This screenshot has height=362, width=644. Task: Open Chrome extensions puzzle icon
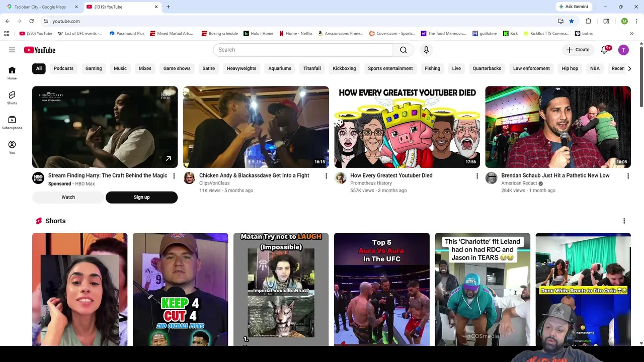pyautogui.click(x=588, y=21)
